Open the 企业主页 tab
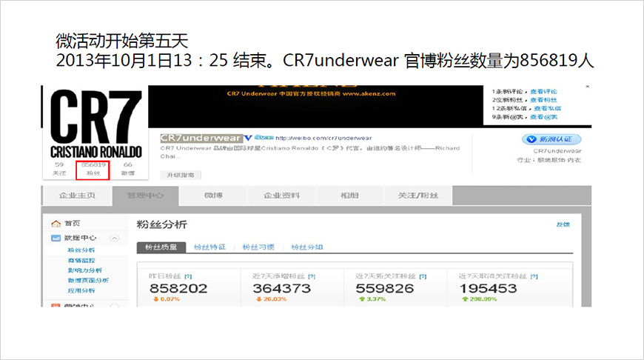The height and width of the screenshot is (360, 644). [77, 196]
